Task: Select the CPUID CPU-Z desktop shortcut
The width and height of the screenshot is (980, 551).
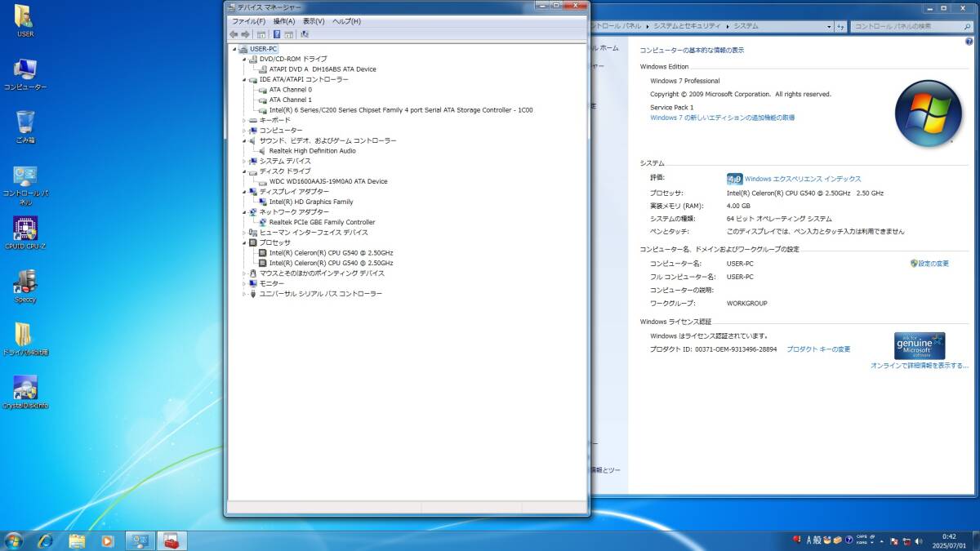Action: 25,233
